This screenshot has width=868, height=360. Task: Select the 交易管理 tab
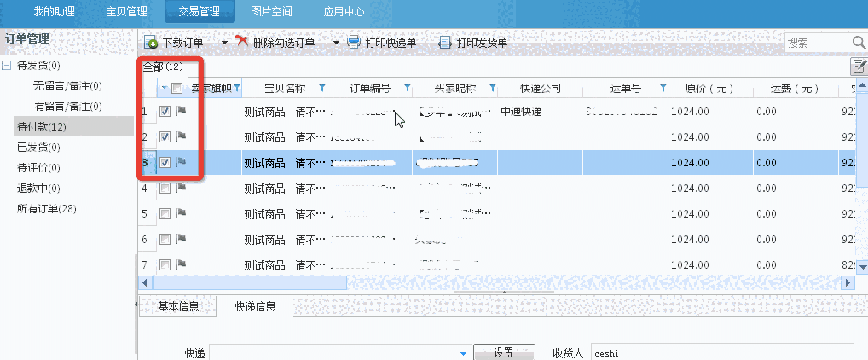coord(200,11)
